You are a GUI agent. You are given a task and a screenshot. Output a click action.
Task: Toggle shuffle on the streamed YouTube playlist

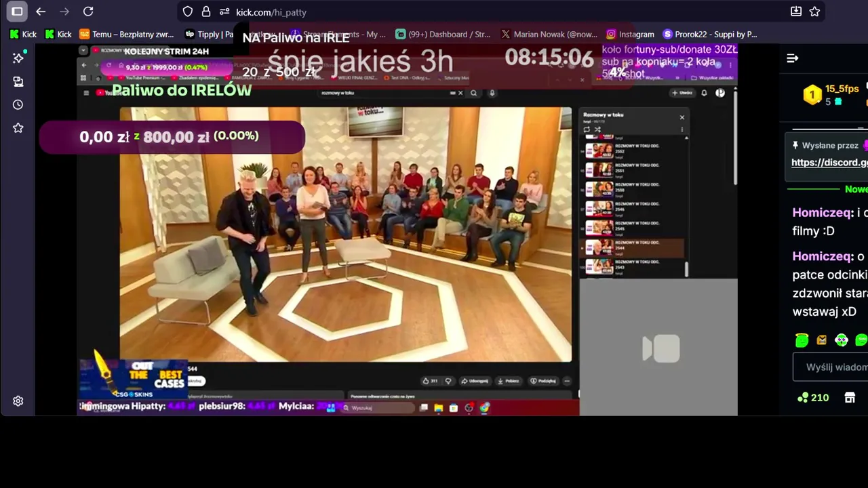pyautogui.click(x=597, y=129)
